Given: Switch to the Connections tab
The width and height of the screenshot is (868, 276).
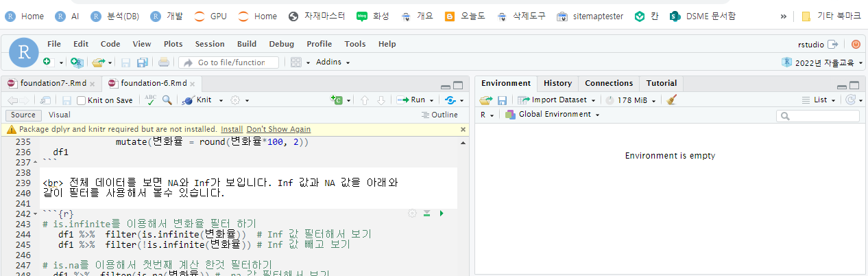Looking at the screenshot, I should click(x=609, y=83).
